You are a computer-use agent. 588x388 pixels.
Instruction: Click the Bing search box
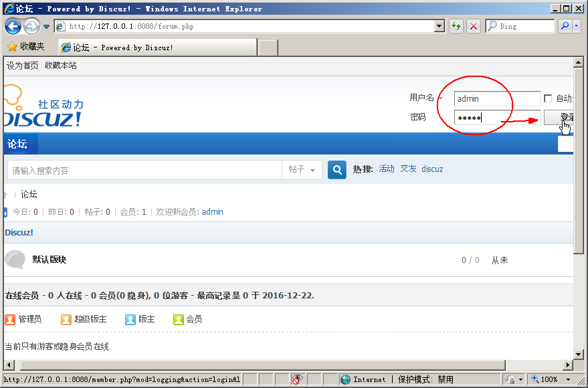(x=519, y=26)
